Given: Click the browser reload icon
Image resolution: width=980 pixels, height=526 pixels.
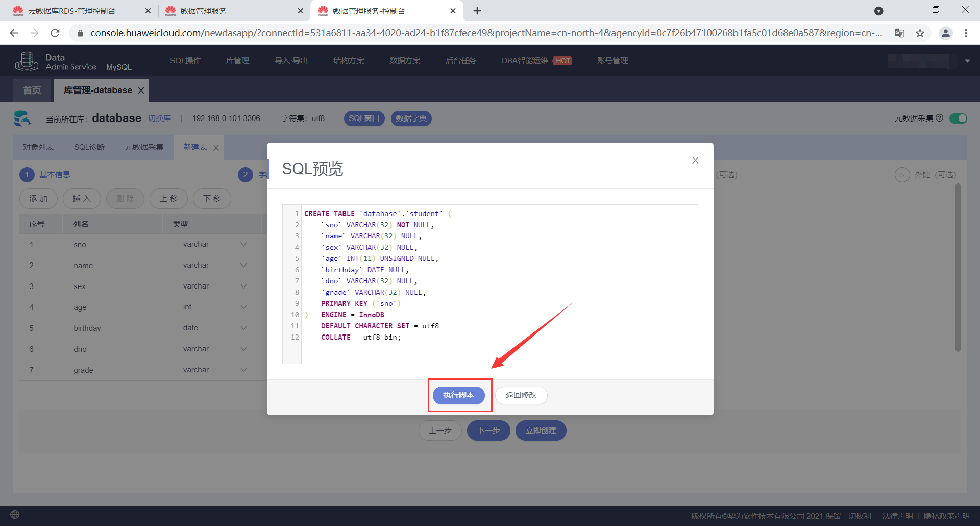Looking at the screenshot, I should point(55,33).
